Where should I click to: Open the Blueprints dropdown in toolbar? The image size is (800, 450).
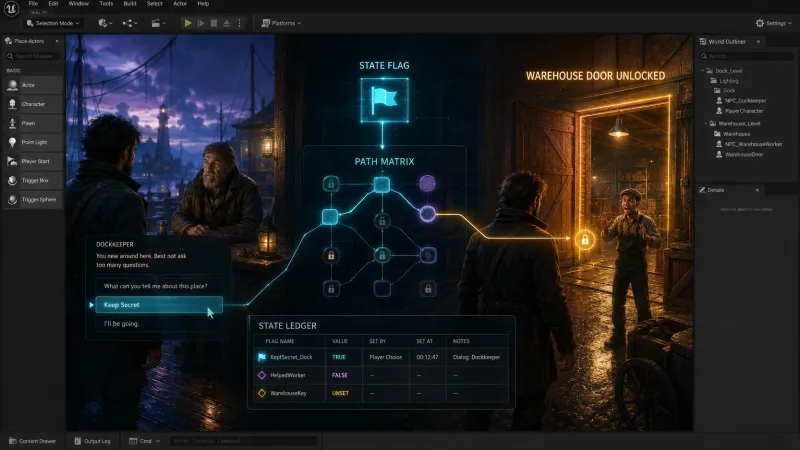[x=130, y=23]
